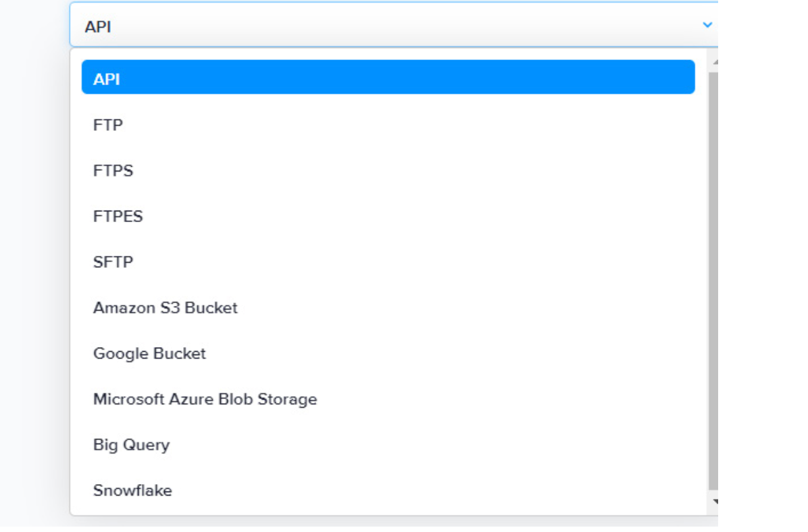Click the scrollbar down arrow
The image size is (808, 532).
[x=714, y=502]
